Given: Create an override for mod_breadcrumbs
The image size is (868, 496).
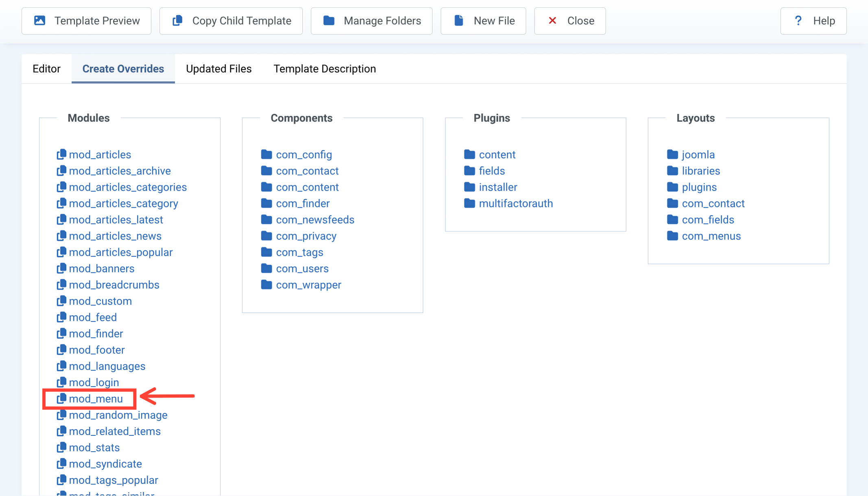Looking at the screenshot, I should click(x=114, y=285).
